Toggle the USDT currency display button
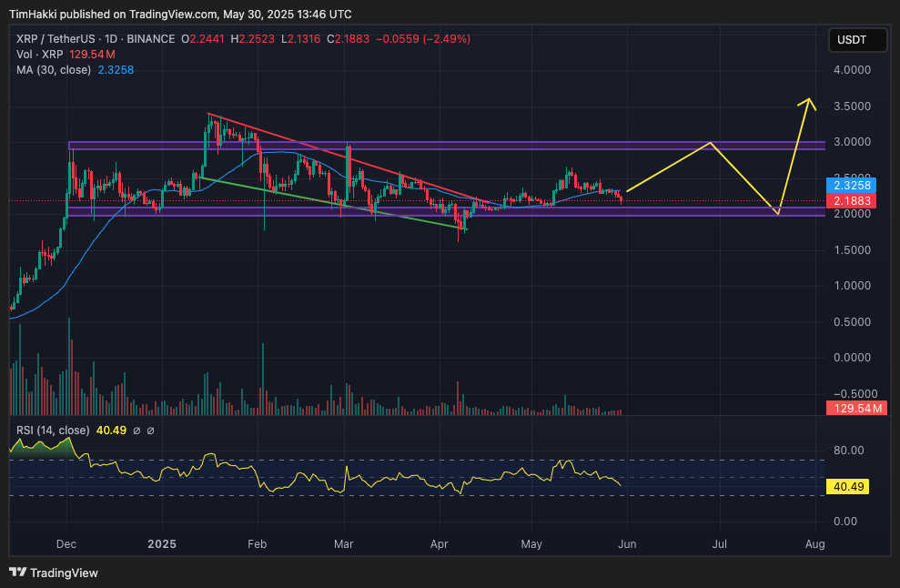 856,41
